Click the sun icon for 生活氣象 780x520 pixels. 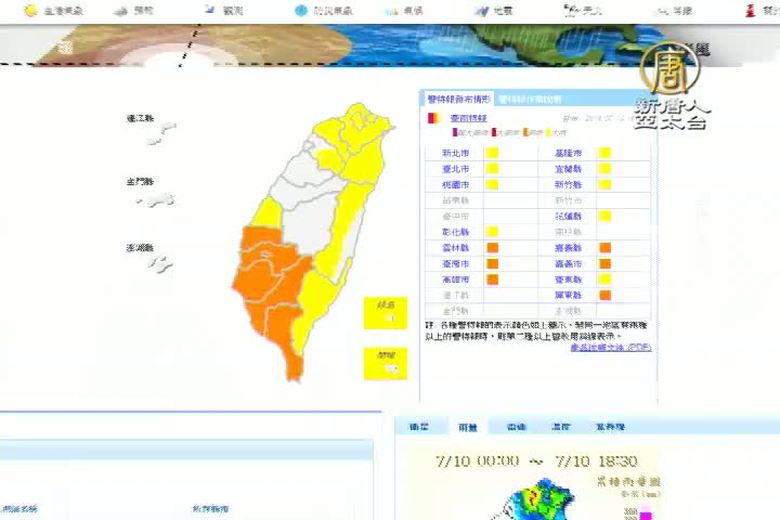click(x=30, y=10)
